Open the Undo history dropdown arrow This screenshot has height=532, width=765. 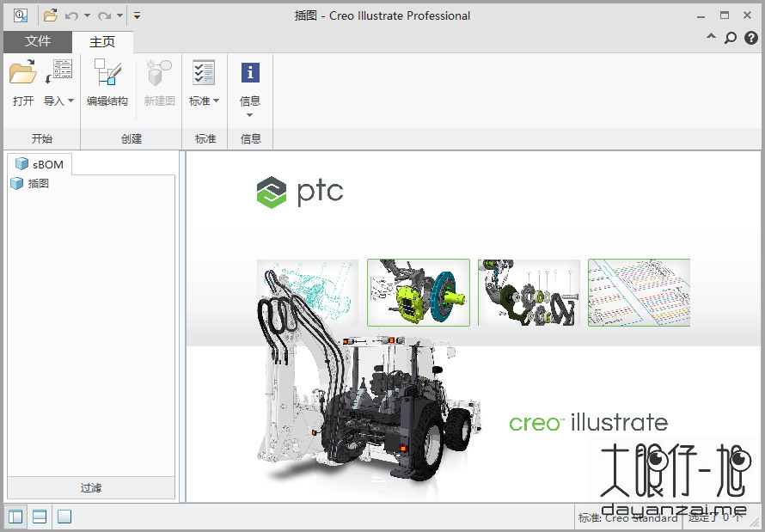click(88, 15)
